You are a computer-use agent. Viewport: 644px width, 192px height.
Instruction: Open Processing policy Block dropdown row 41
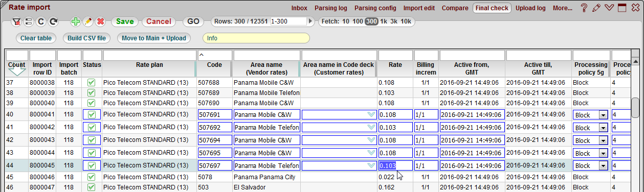coord(603,128)
